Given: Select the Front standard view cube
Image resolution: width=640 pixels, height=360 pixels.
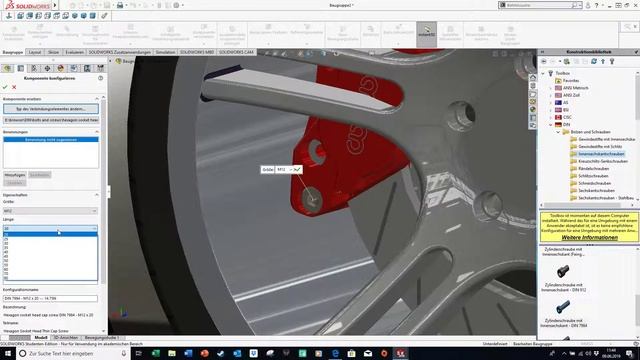Looking at the screenshot, I should pyautogui.click(x=20, y=16).
